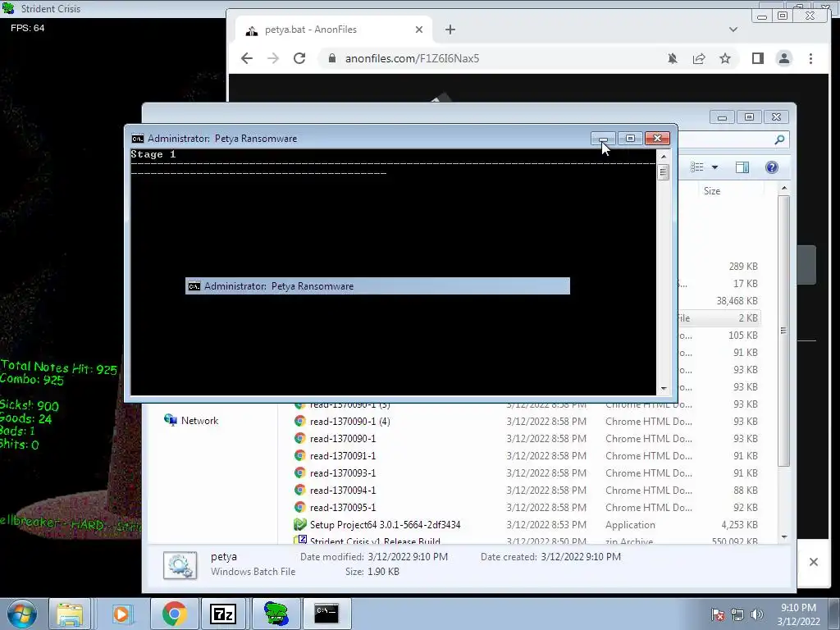The image size is (840, 630).
Task: Click the Size column header
Action: (x=712, y=190)
